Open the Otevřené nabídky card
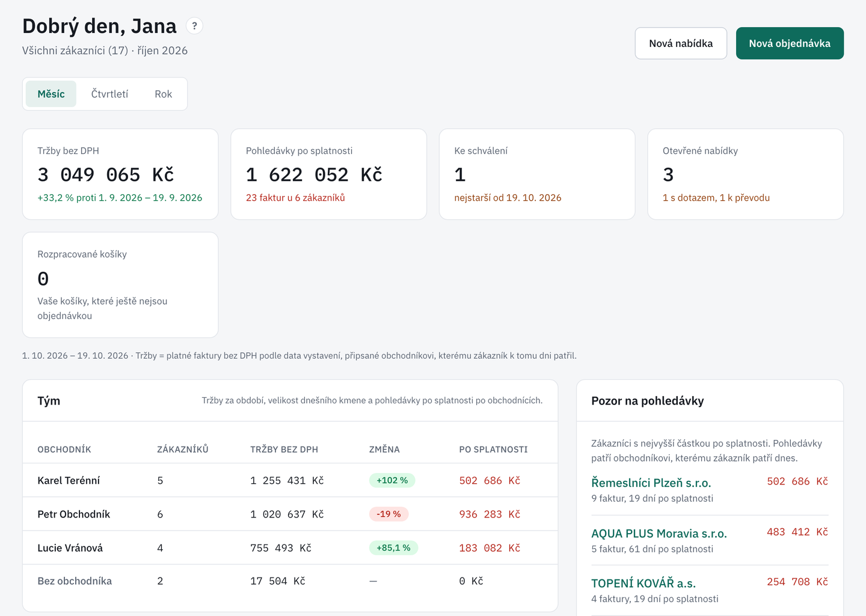 click(x=746, y=174)
